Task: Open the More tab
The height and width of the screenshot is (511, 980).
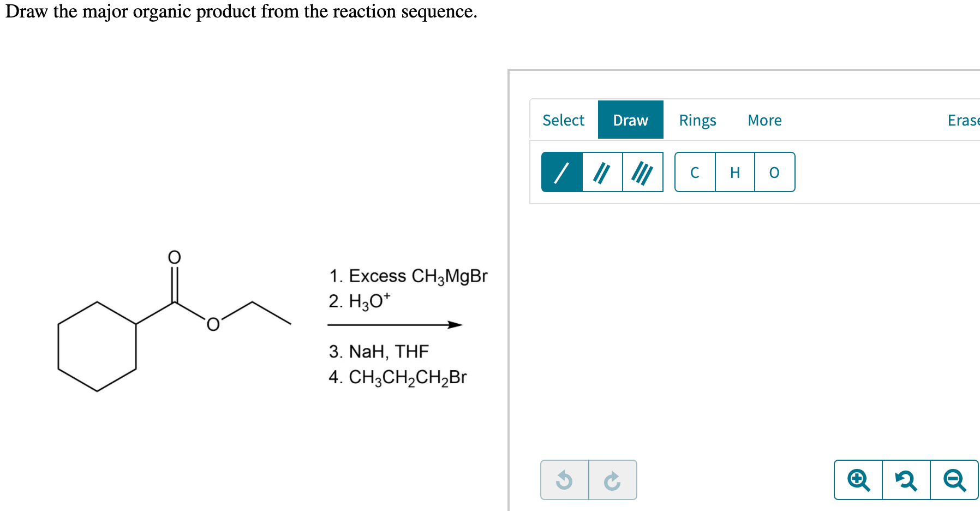Action: 764,120
